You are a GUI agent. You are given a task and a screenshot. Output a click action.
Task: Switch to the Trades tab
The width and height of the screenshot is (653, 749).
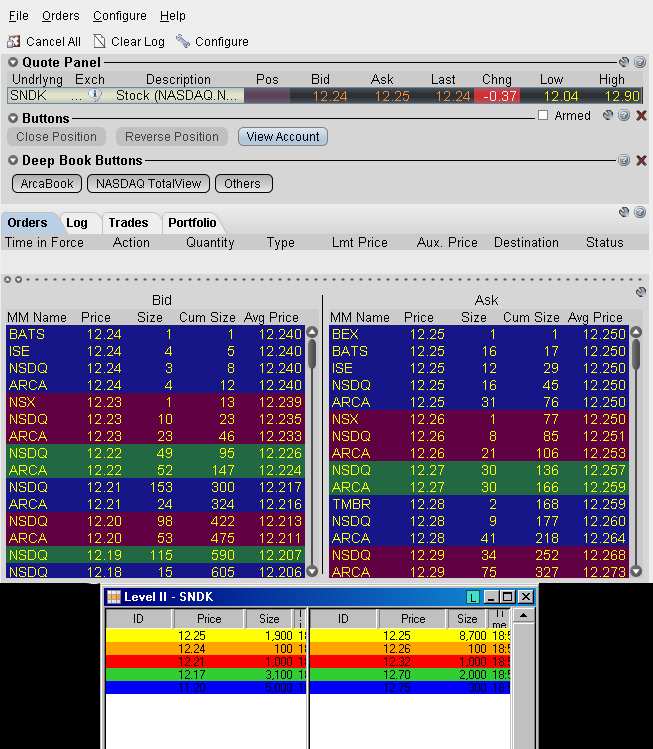128,223
